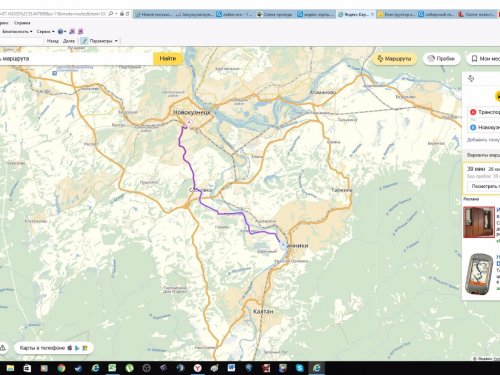
Task: Open the Windows Store taskbar icon
Action: point(27,368)
